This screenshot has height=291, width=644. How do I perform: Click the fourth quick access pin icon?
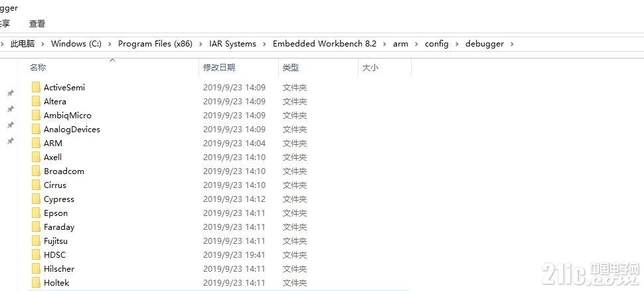point(11,141)
